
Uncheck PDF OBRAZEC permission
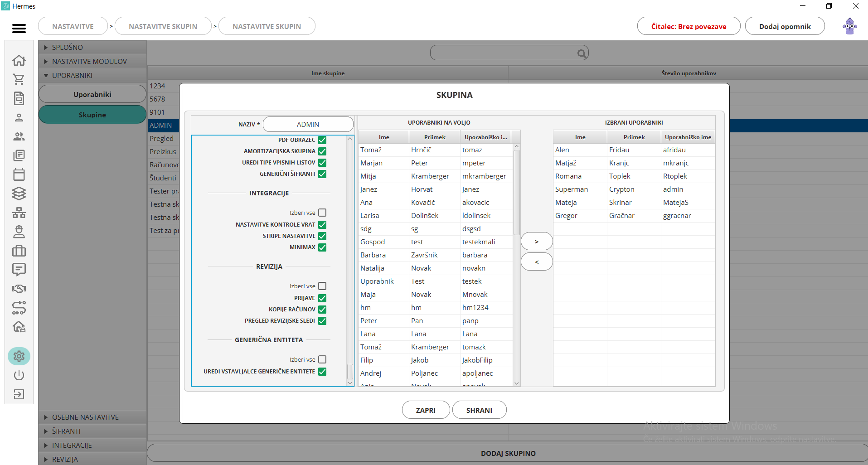(x=322, y=140)
